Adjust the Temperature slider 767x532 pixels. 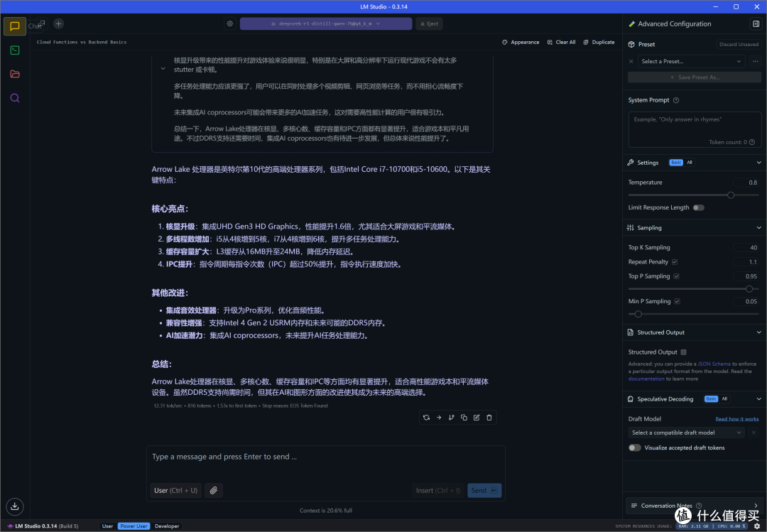coord(694,195)
